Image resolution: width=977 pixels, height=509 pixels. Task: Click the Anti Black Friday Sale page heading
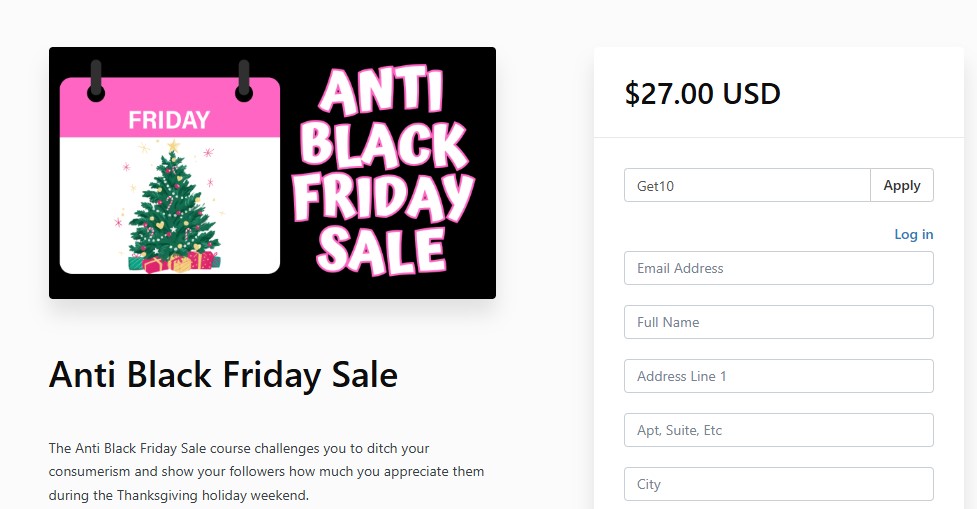pos(223,375)
